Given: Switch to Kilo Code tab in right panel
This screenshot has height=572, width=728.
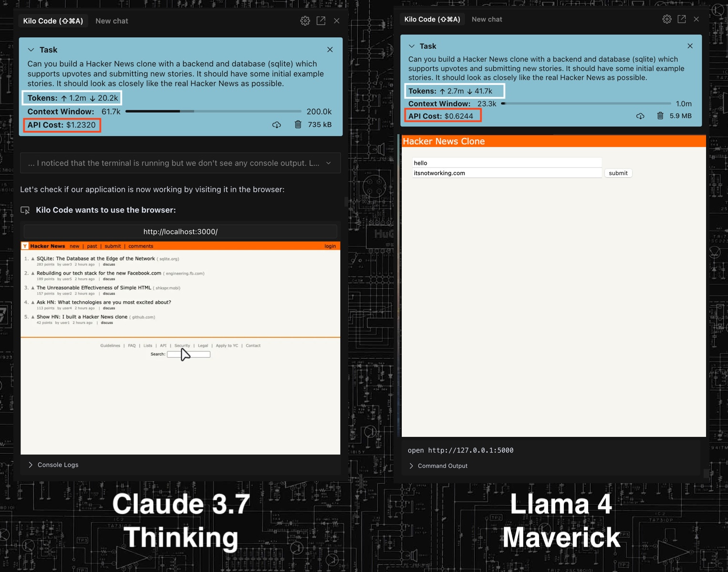Looking at the screenshot, I should (432, 20).
